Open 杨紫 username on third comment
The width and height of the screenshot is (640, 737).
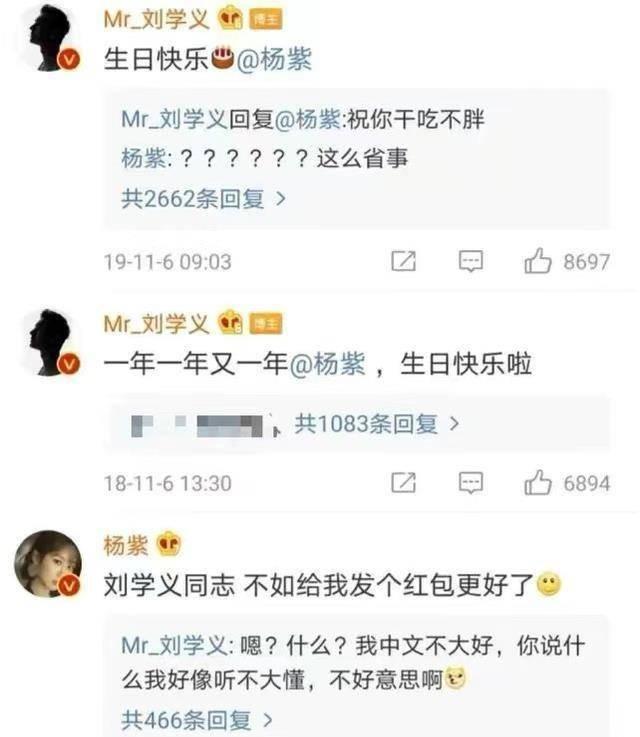pyautogui.click(x=126, y=545)
